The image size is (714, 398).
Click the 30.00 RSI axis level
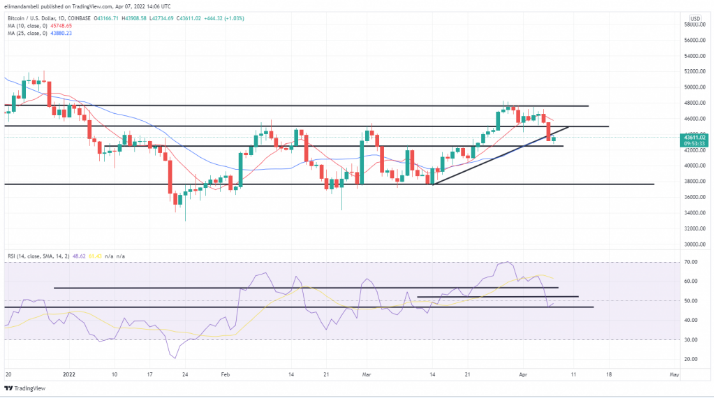[x=691, y=340]
